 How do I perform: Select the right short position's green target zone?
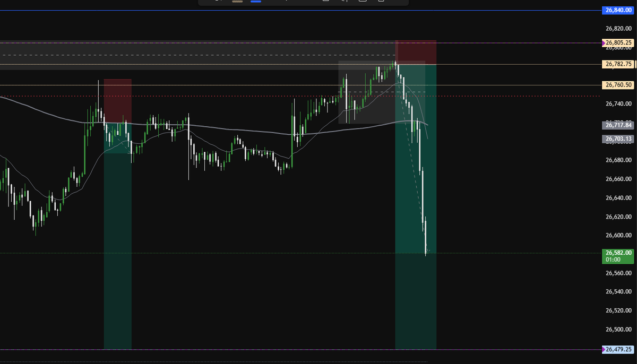(x=416, y=206)
